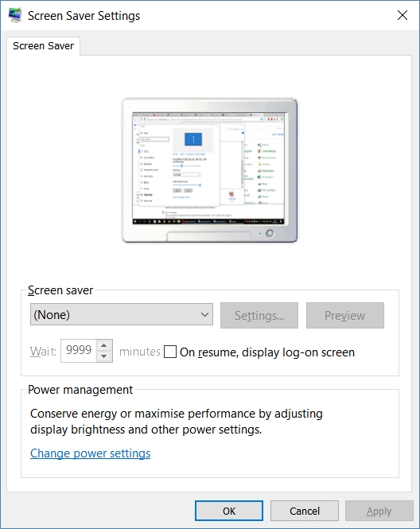Confirm with the OK button
This screenshot has height=529, width=420.
click(229, 511)
